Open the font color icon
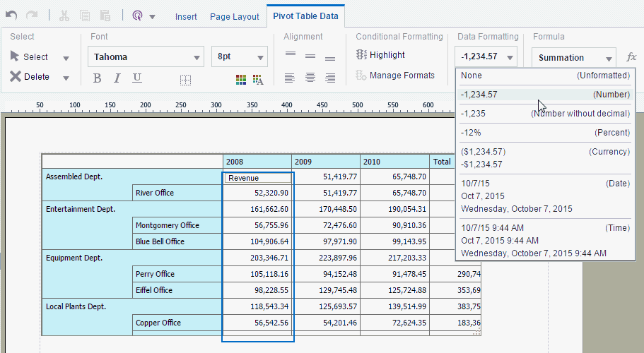The height and width of the screenshot is (353, 644). 258,80
